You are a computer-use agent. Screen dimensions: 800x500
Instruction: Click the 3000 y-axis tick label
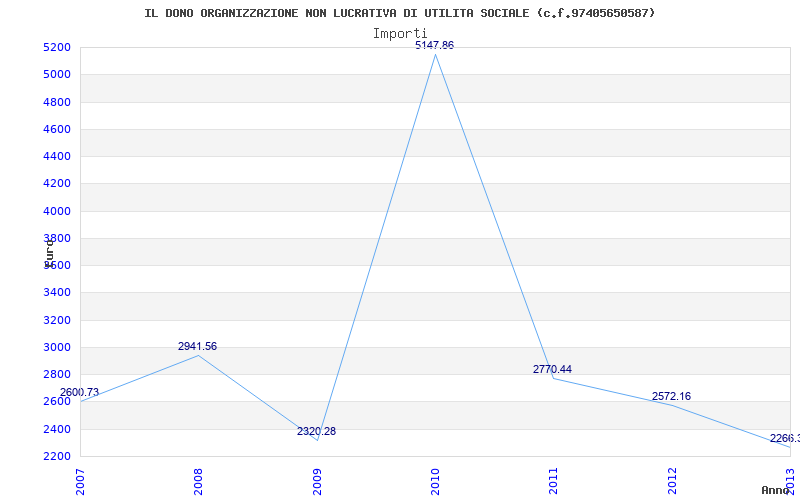tap(55, 347)
